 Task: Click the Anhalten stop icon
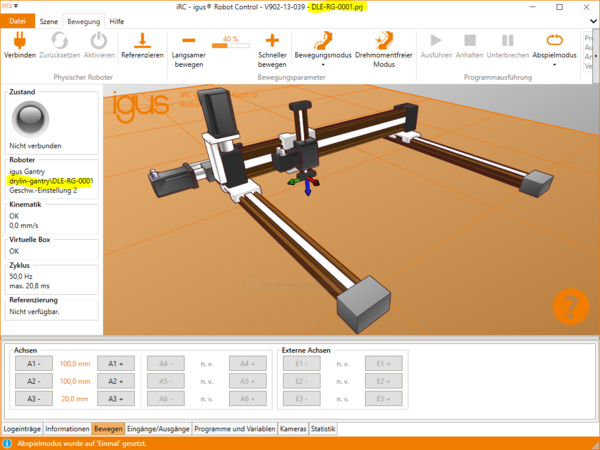(470, 40)
